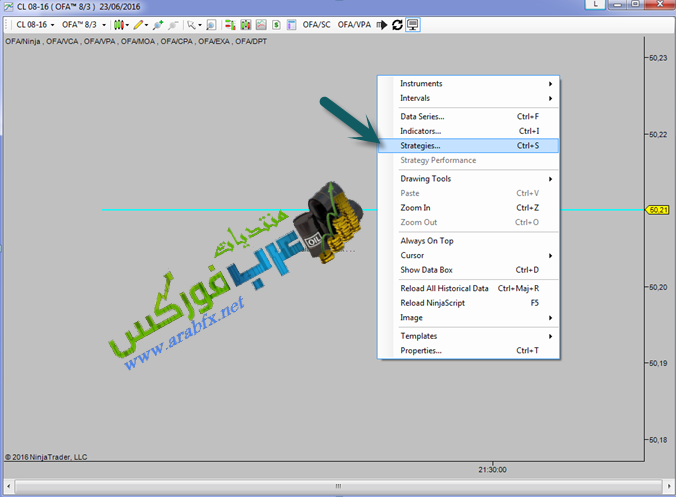Click the refresh circular arrows icon
The image size is (676, 497).
click(397, 25)
